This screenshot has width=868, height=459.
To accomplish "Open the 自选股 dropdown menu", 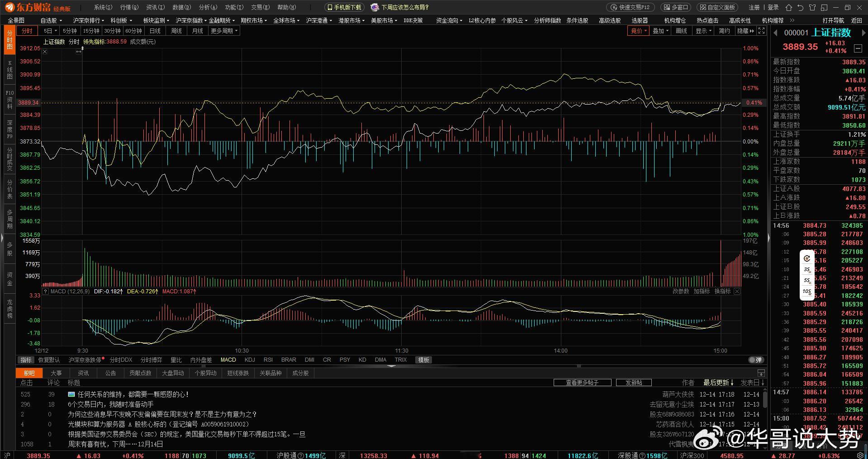I will tap(51, 20).
